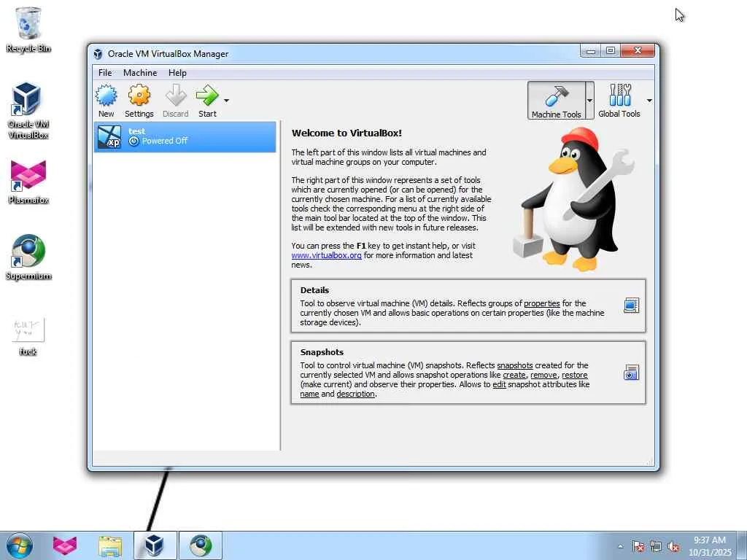This screenshot has height=560, width=747.
Task: Click the 'edit' snapshot attributes link
Action: tap(499, 384)
